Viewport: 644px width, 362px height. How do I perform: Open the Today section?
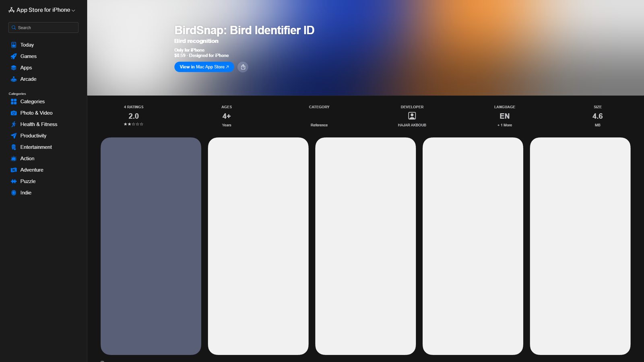point(27,45)
